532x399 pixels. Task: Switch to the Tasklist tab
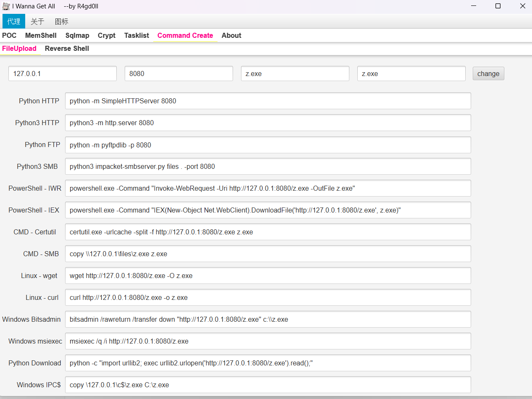(x=136, y=35)
